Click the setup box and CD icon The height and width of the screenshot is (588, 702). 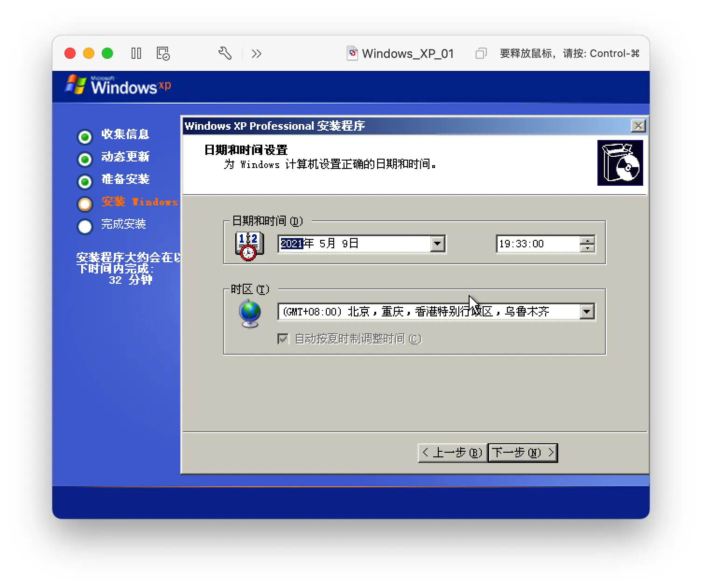[x=620, y=163]
